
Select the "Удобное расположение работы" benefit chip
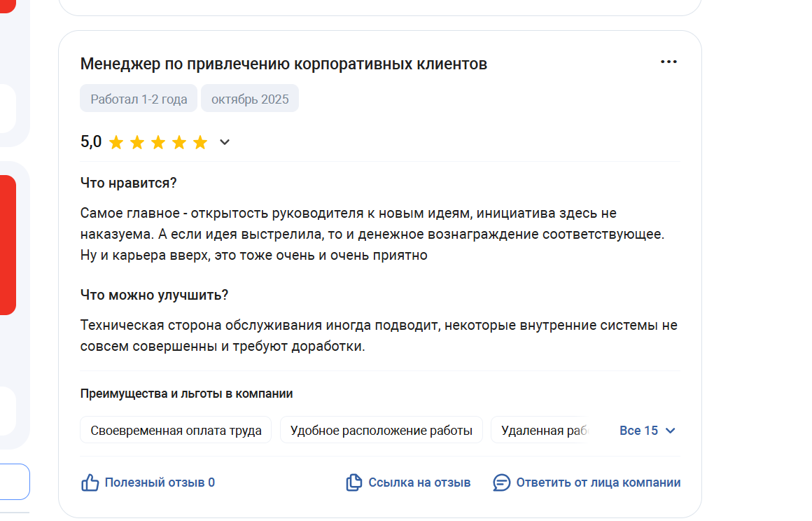pyautogui.click(x=381, y=431)
